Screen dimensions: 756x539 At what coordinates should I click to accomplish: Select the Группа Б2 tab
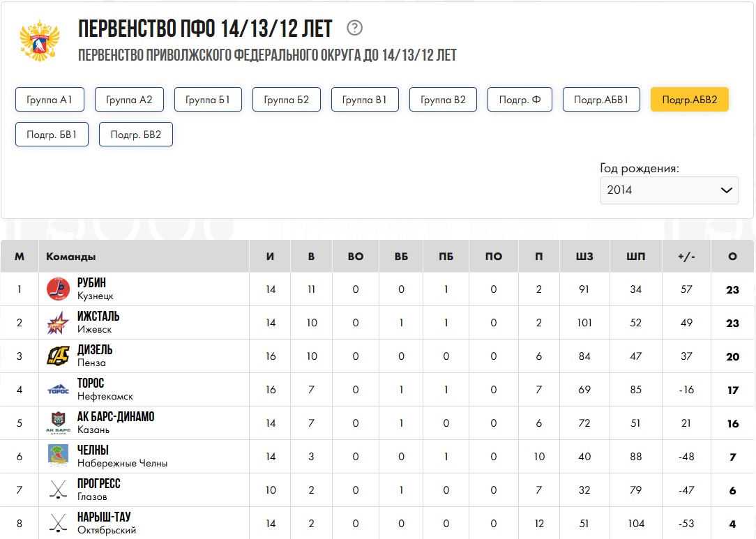[x=287, y=100]
